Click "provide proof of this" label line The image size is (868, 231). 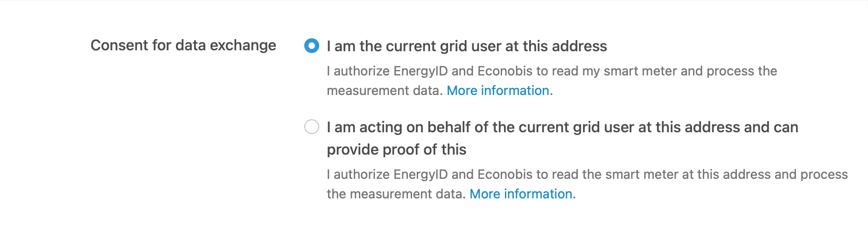397,149
